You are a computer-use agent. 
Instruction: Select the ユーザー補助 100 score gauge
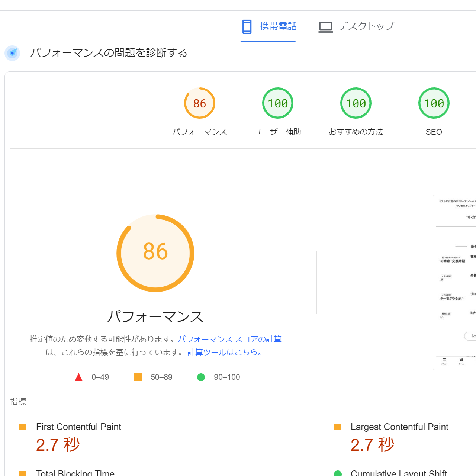click(x=278, y=103)
